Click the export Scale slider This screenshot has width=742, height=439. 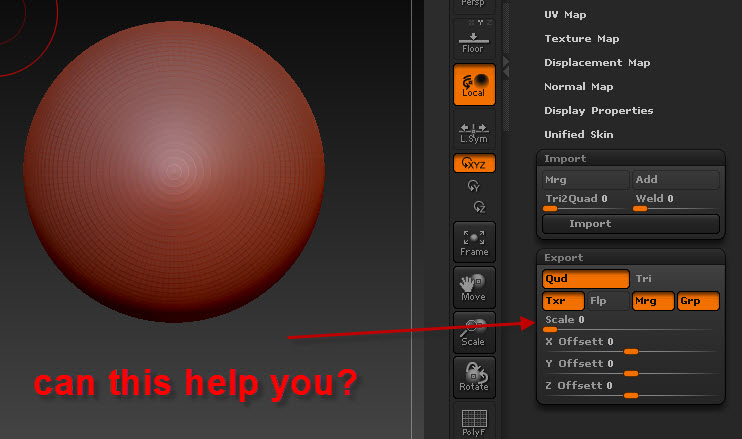[630, 324]
